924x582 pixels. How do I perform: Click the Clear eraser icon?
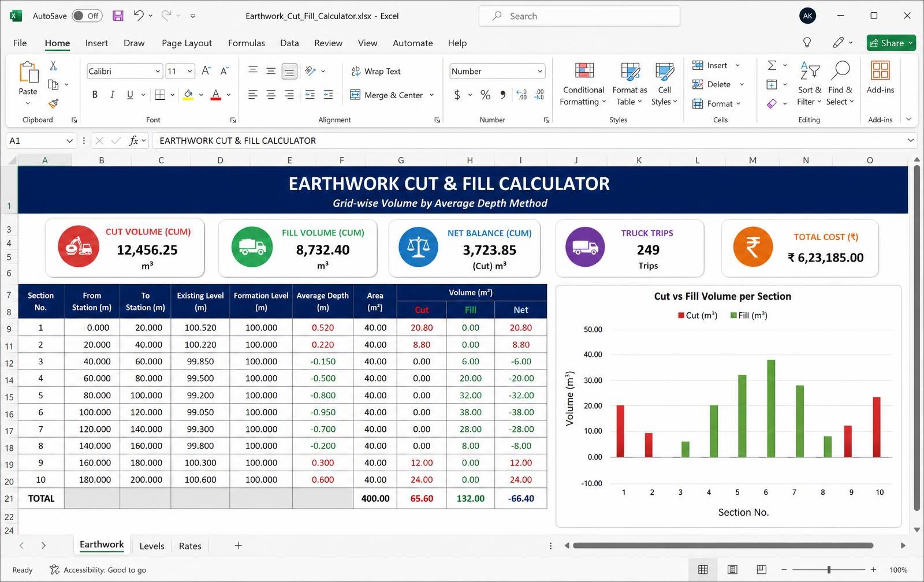point(772,103)
